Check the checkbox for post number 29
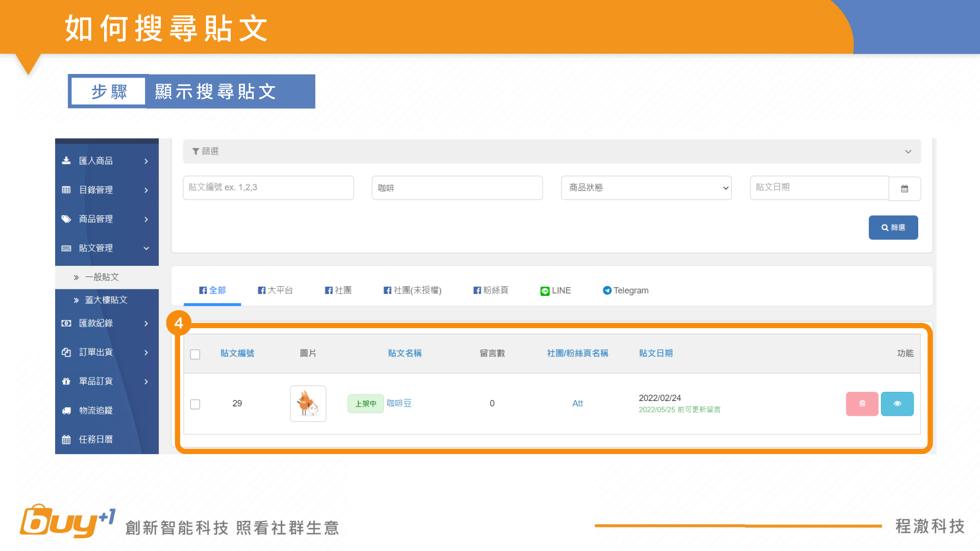Viewport: 980px width, 551px height. point(195,404)
